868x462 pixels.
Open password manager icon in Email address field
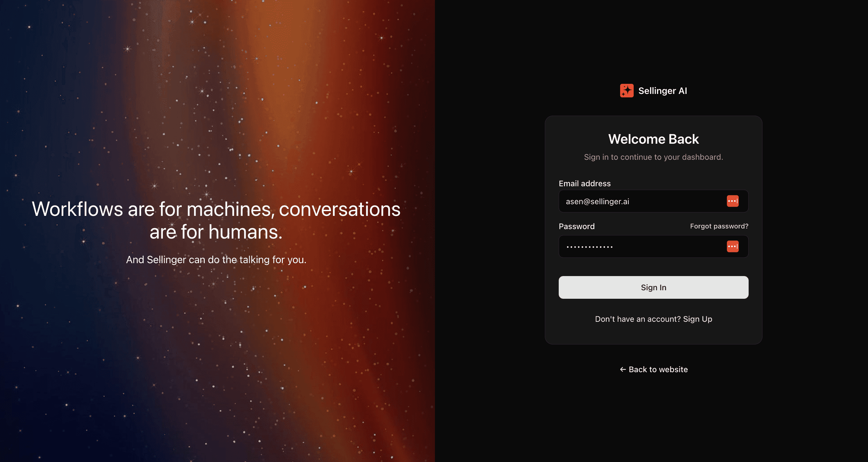click(x=733, y=201)
